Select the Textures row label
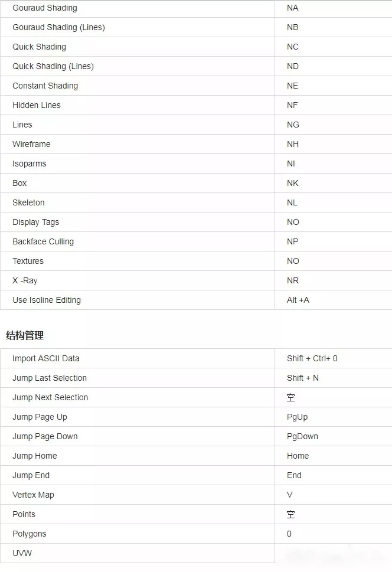This screenshot has height=572, width=392. (x=28, y=261)
